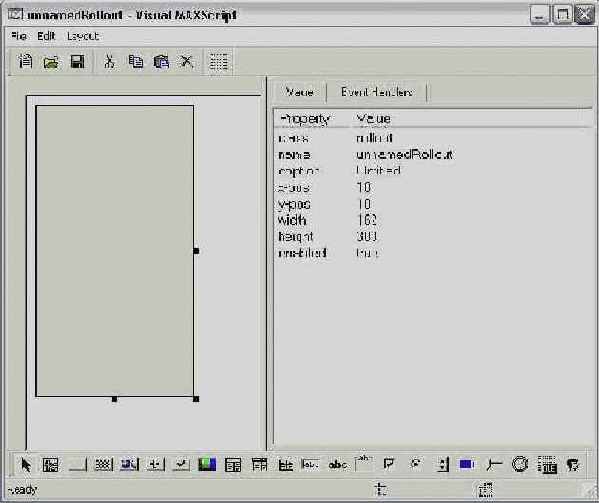Select the List Box control tool
The width and height of the screenshot is (599, 503).
285,465
